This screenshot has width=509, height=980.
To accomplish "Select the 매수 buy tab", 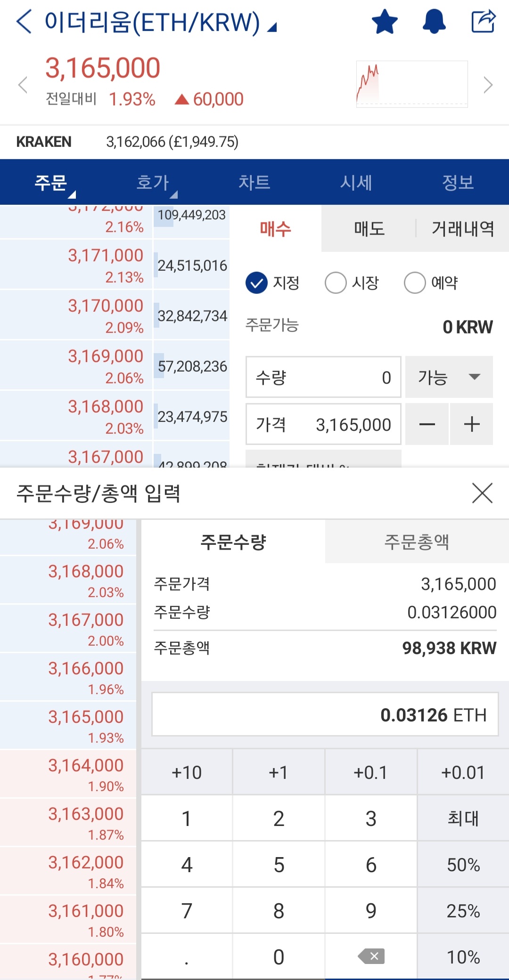I will click(x=276, y=229).
